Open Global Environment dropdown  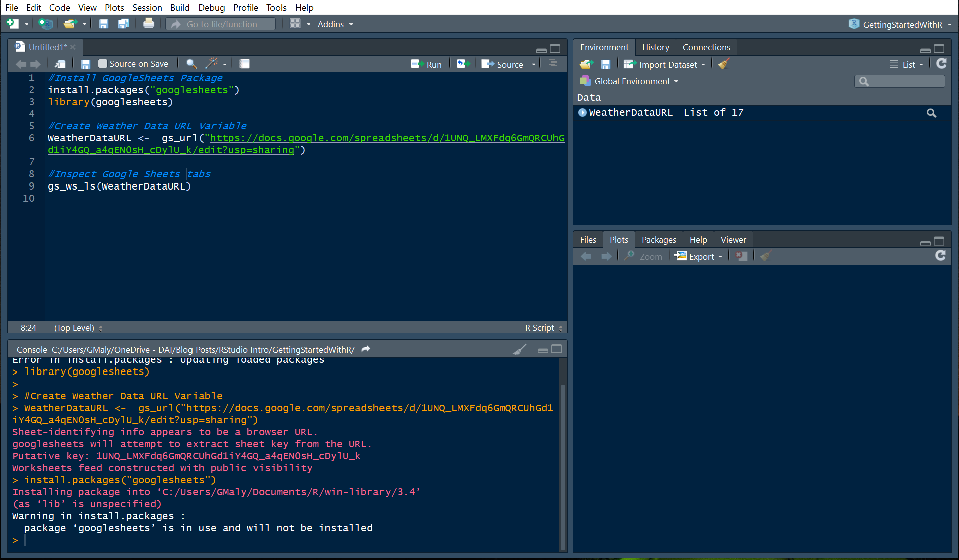click(629, 81)
